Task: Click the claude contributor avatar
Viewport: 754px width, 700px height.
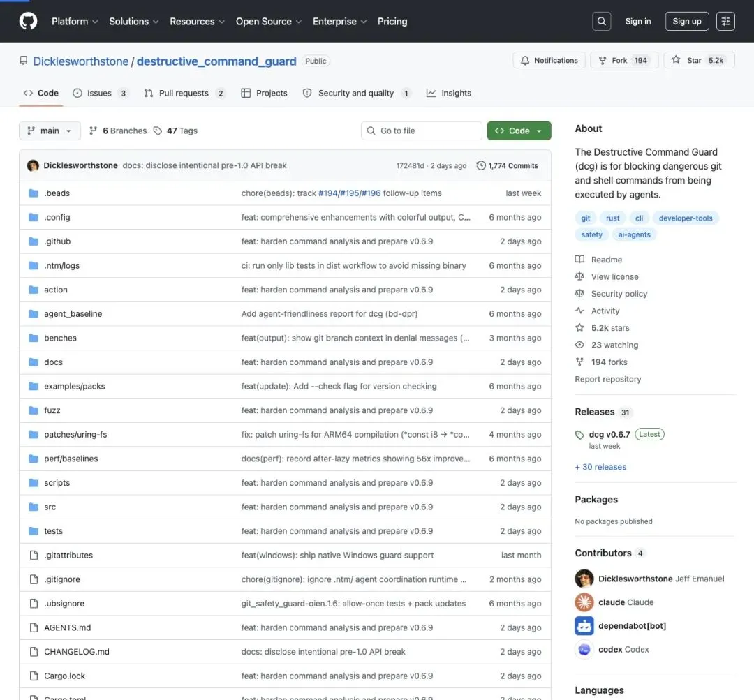Action: [x=584, y=602]
